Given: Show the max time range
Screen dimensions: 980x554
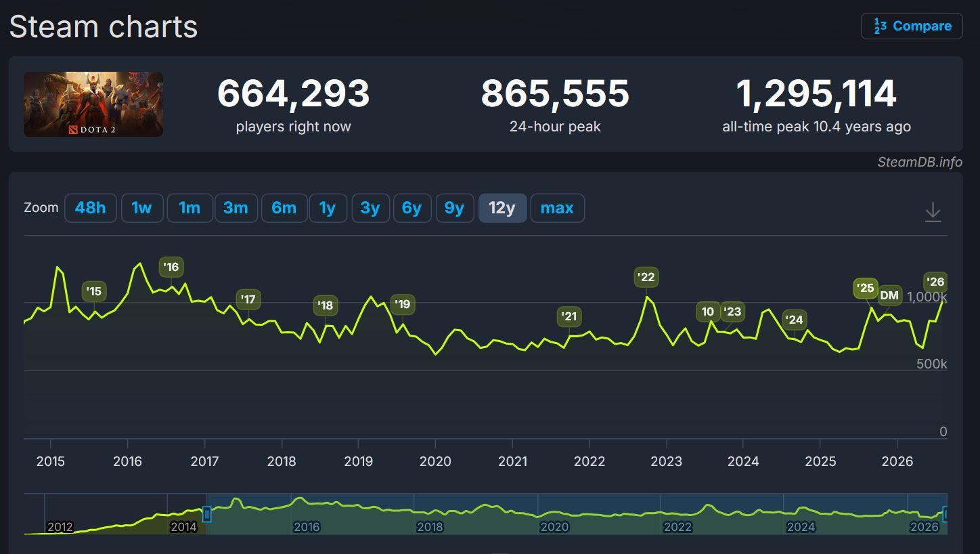Looking at the screenshot, I should [x=557, y=208].
